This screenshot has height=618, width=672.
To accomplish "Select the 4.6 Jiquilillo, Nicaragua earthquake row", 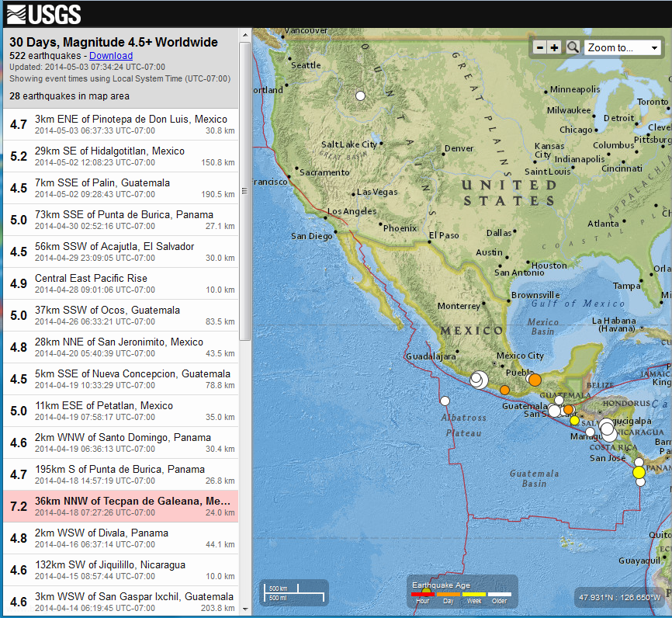I will pyautogui.click(x=121, y=570).
